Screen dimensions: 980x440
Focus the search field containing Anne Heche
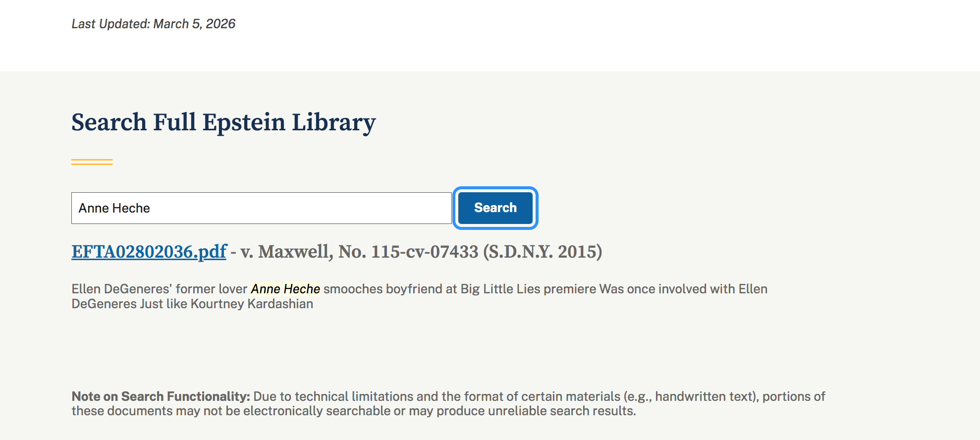(261, 208)
